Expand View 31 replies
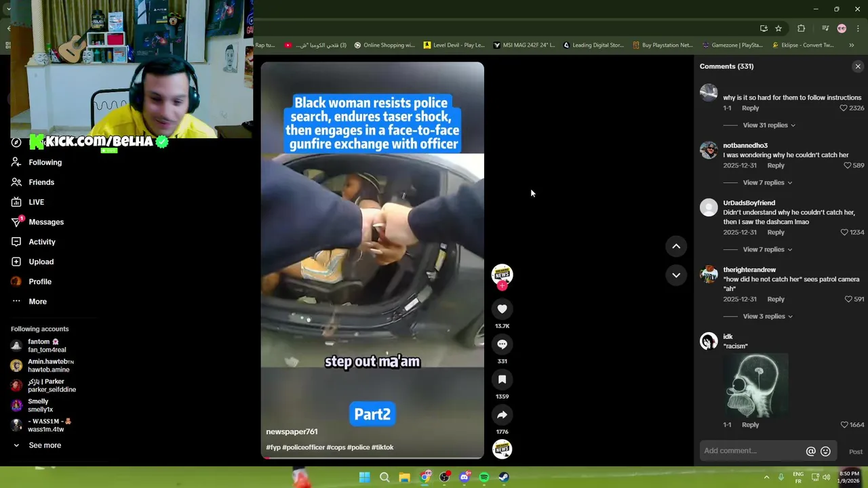The image size is (868, 488). pos(769,125)
